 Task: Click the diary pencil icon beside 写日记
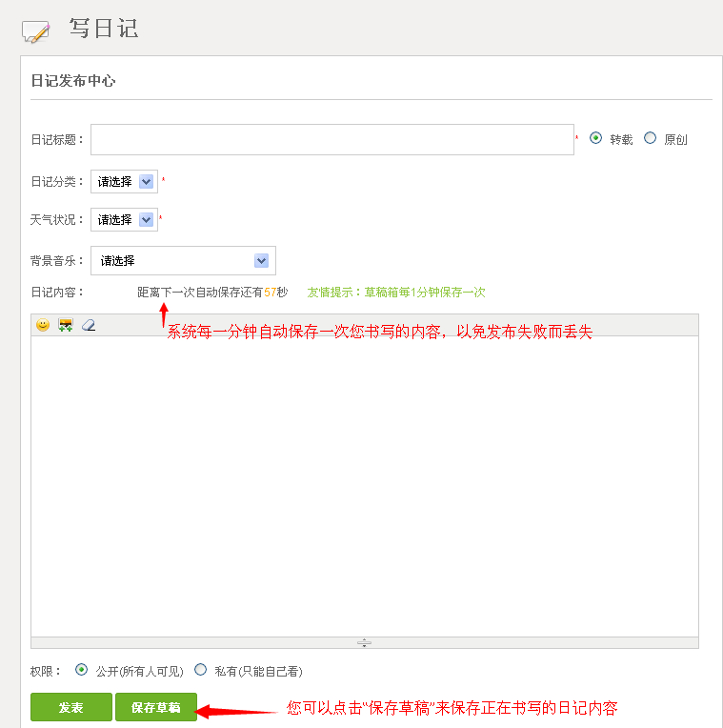point(35,31)
